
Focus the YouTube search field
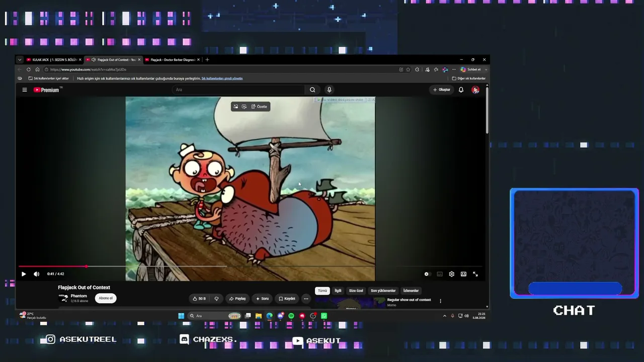pos(238,90)
